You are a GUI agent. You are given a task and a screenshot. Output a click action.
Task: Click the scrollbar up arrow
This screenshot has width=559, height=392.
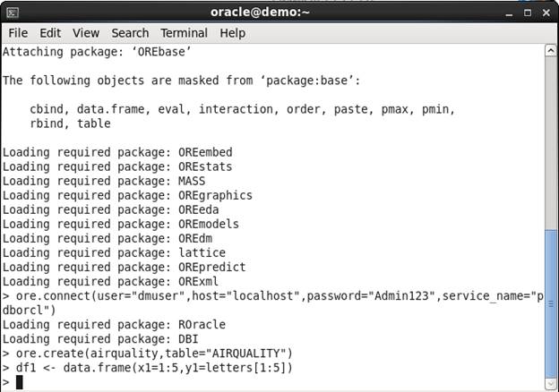pos(551,51)
